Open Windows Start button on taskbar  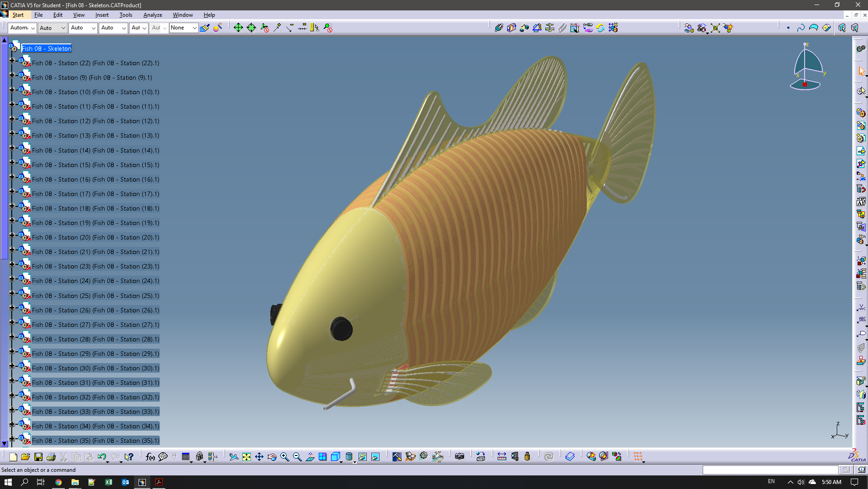click(8, 482)
